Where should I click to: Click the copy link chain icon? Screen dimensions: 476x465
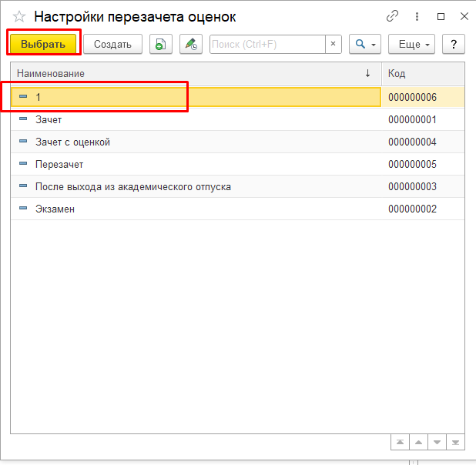click(393, 16)
